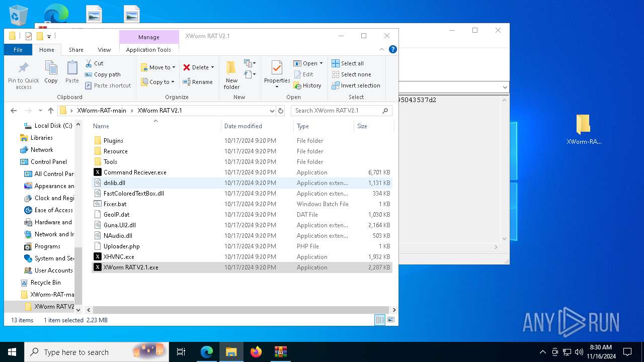Switch to the Home tab
Screen dimensions: 644x362
47,50
